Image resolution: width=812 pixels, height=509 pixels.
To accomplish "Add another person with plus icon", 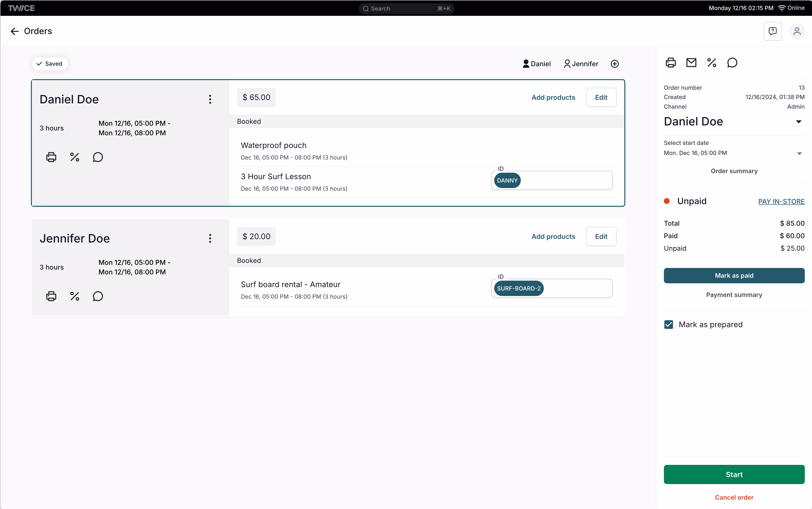I will [x=615, y=64].
